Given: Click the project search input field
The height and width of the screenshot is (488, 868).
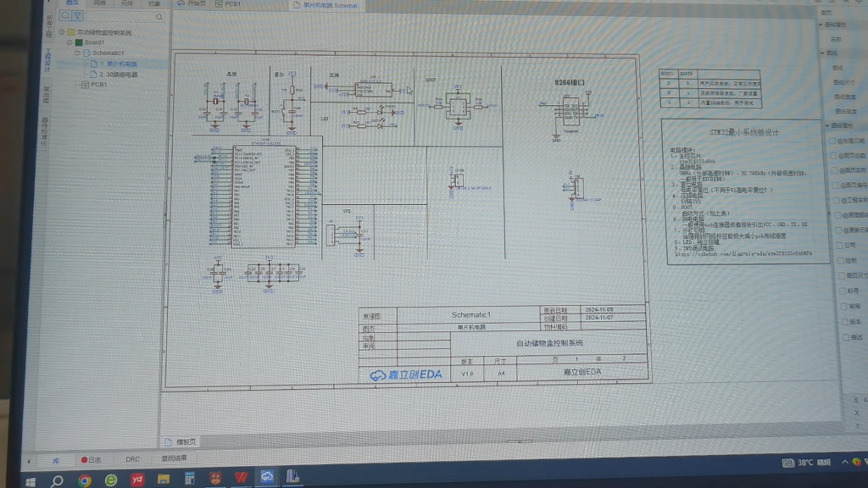Looking at the screenshot, I should 125,17.
